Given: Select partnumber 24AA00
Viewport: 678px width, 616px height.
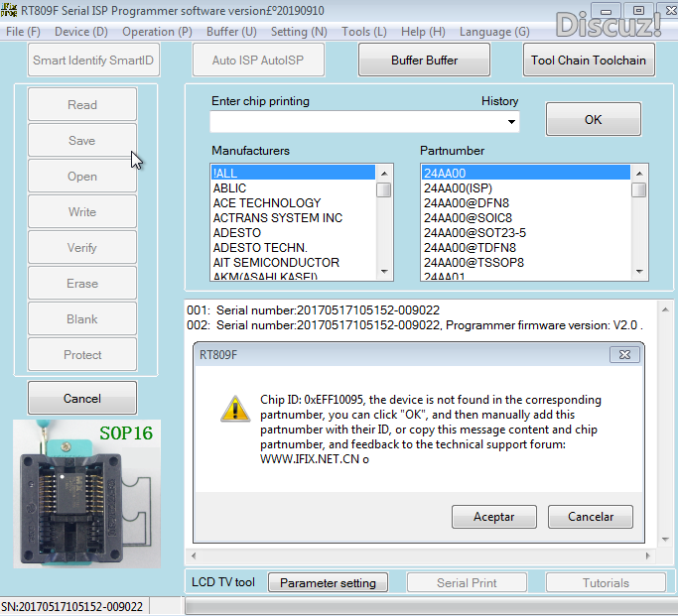Looking at the screenshot, I should coord(526,173).
